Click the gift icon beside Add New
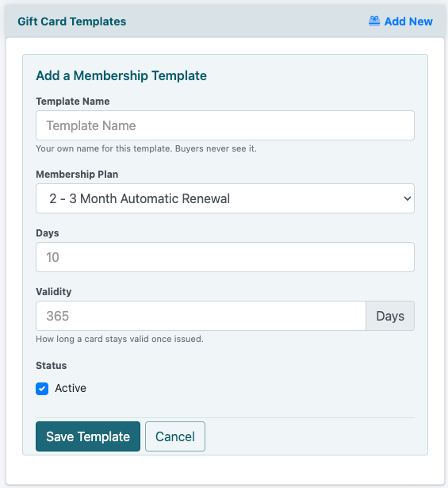Viewport: 448px width, 488px height. [x=374, y=21]
